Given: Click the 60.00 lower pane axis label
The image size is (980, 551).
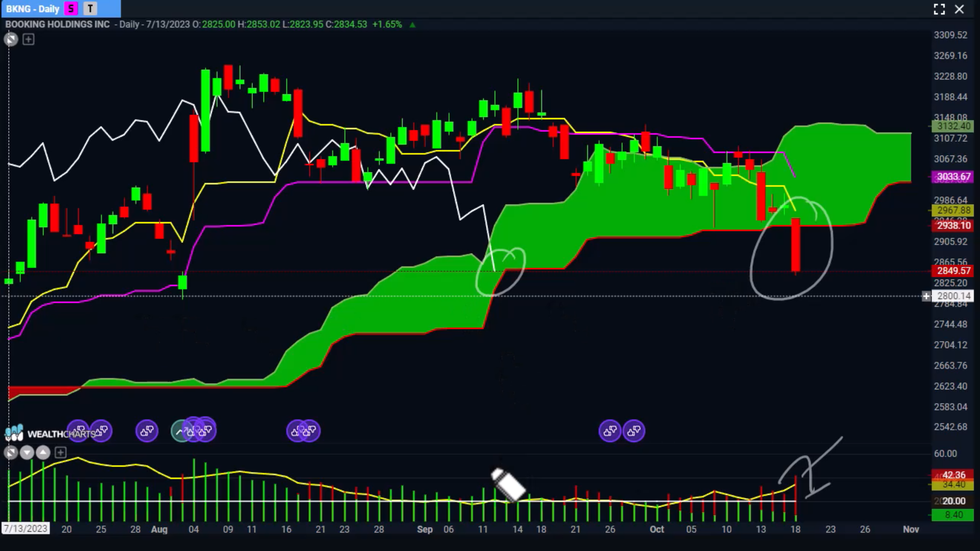Looking at the screenshot, I should pos(945,454).
